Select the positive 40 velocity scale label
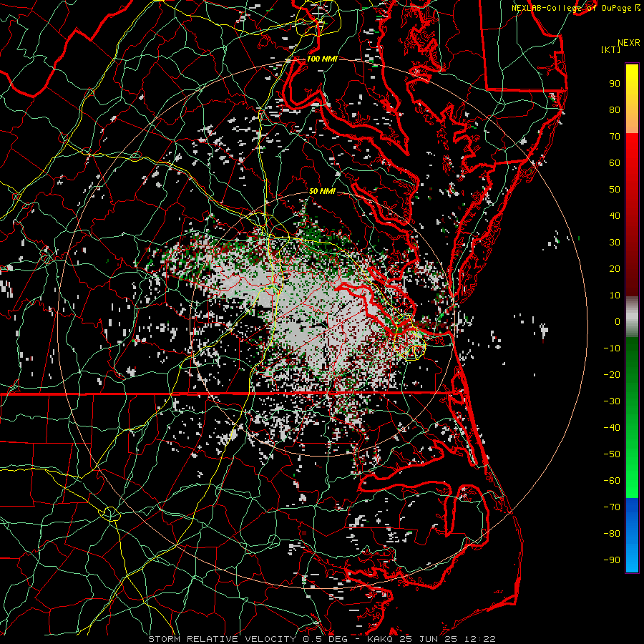Screen dimensions: 644x644 point(615,216)
